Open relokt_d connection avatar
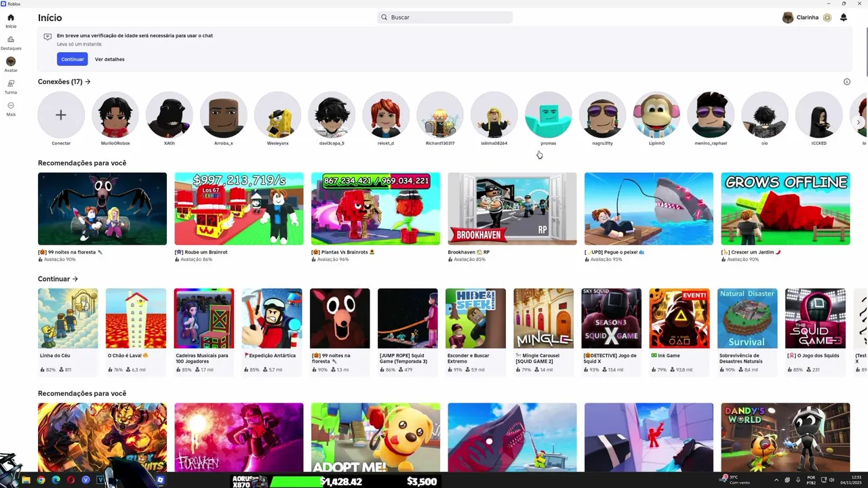The image size is (868, 488). click(x=386, y=115)
